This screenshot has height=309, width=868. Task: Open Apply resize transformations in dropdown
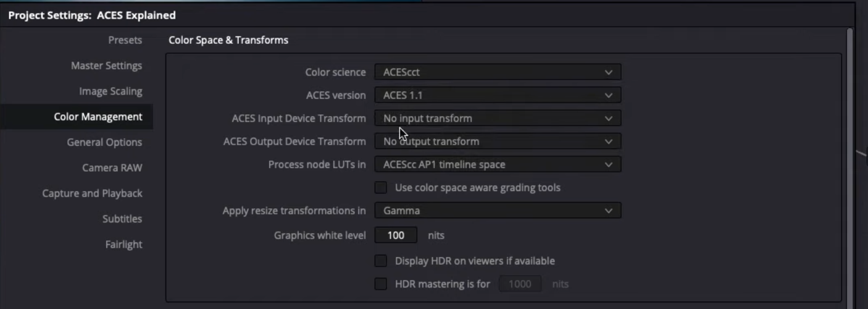497,211
